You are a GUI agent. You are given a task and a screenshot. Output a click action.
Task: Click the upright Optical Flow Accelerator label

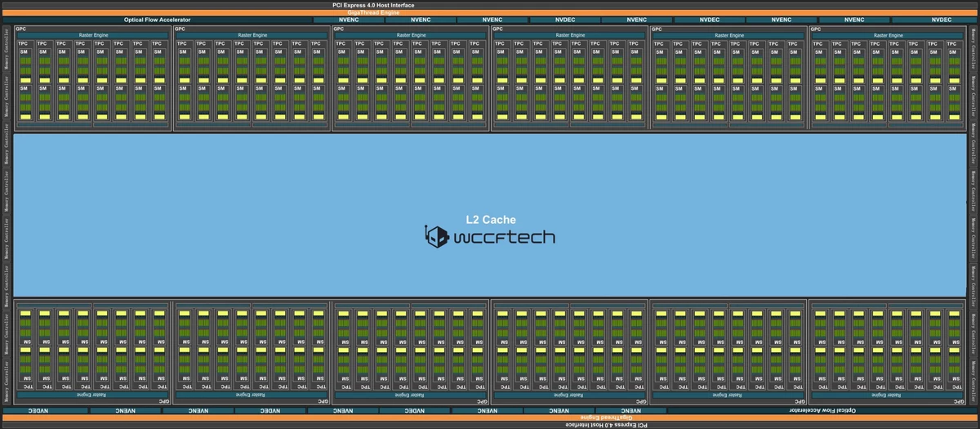click(x=158, y=20)
